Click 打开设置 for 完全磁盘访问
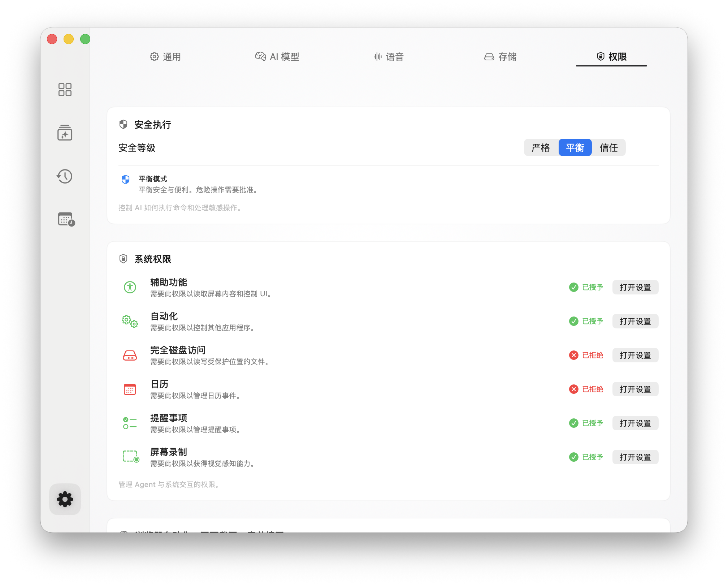728x586 pixels. pos(635,355)
